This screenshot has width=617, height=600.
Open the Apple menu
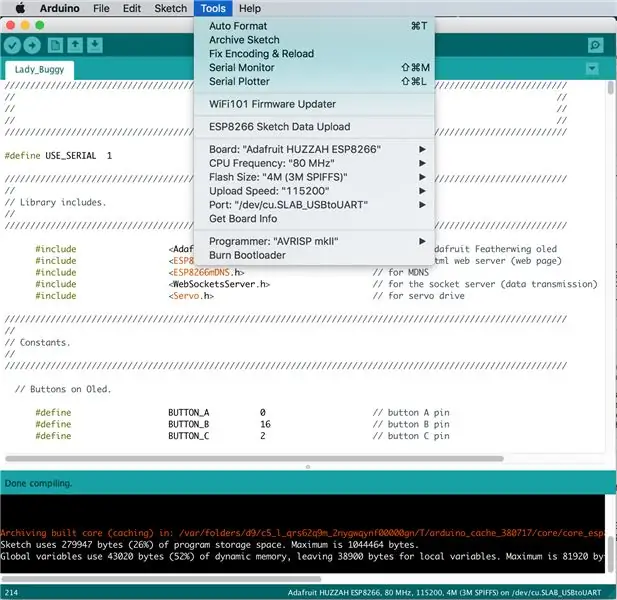pyautogui.click(x=20, y=8)
